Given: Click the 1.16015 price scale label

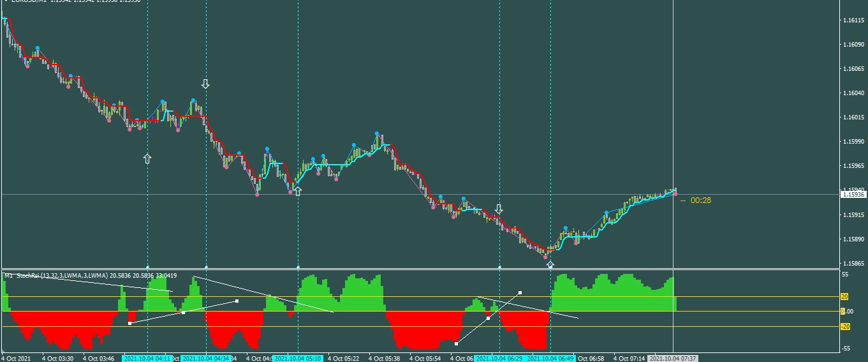Looking at the screenshot, I should point(853,117).
